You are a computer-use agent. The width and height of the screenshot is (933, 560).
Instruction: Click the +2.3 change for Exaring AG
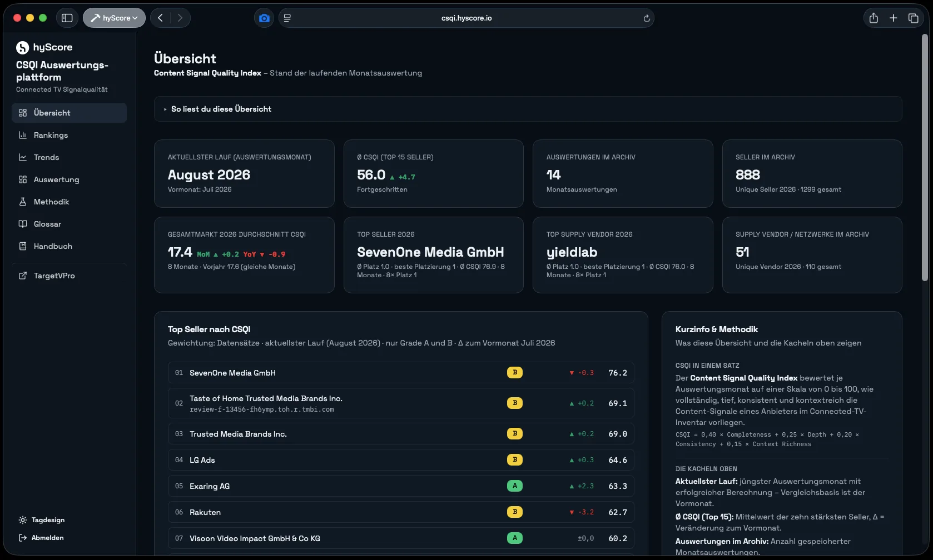[582, 486]
